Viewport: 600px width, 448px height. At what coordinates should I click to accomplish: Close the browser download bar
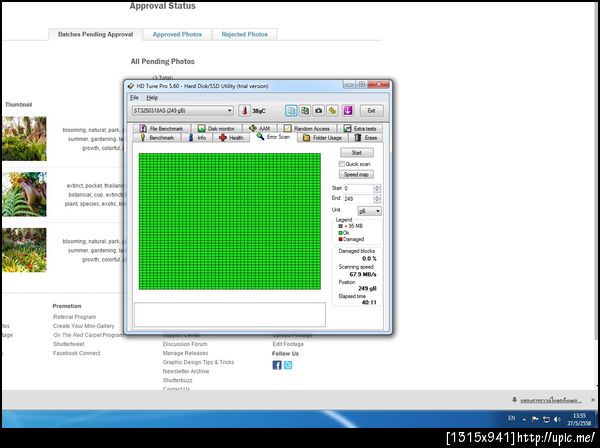tap(593, 400)
